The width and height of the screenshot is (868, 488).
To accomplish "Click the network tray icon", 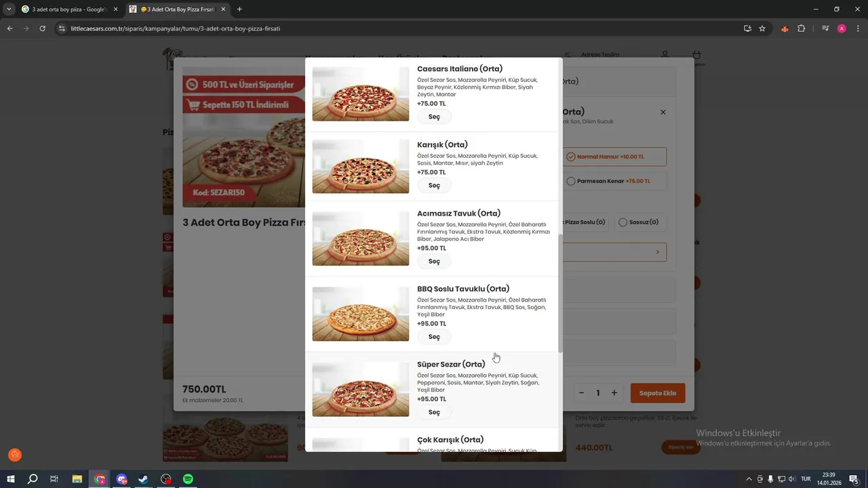I will [x=781, y=479].
